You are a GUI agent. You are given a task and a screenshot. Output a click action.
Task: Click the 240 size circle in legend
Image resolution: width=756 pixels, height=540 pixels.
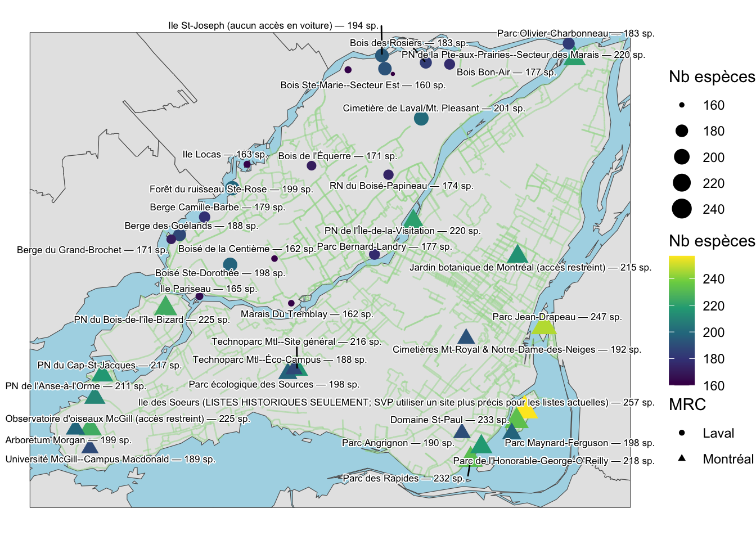pyautogui.click(x=682, y=209)
